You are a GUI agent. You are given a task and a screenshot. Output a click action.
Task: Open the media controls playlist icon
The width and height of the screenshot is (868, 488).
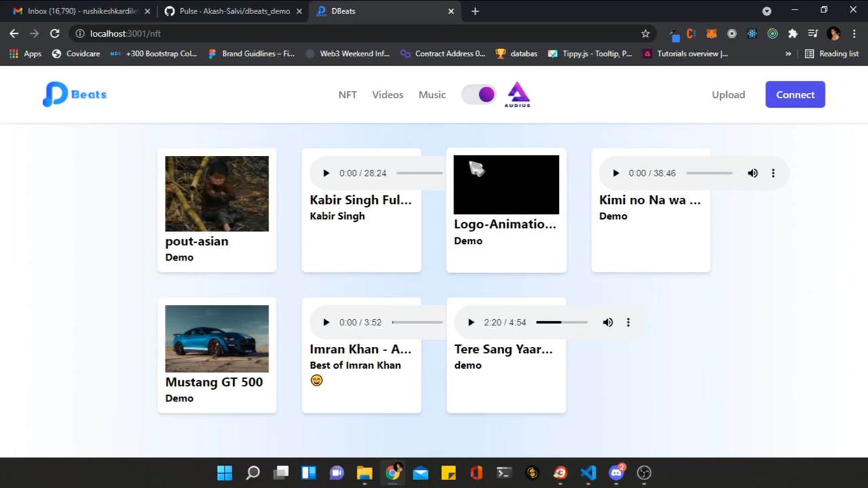point(813,33)
